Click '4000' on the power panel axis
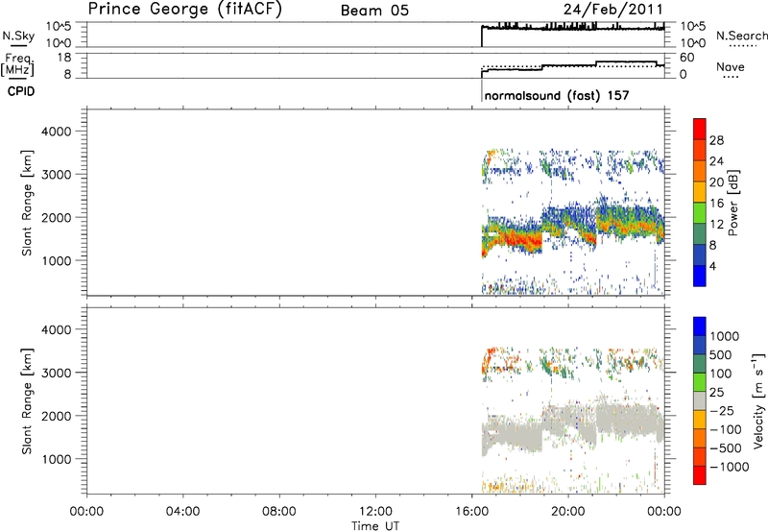 pos(56,132)
